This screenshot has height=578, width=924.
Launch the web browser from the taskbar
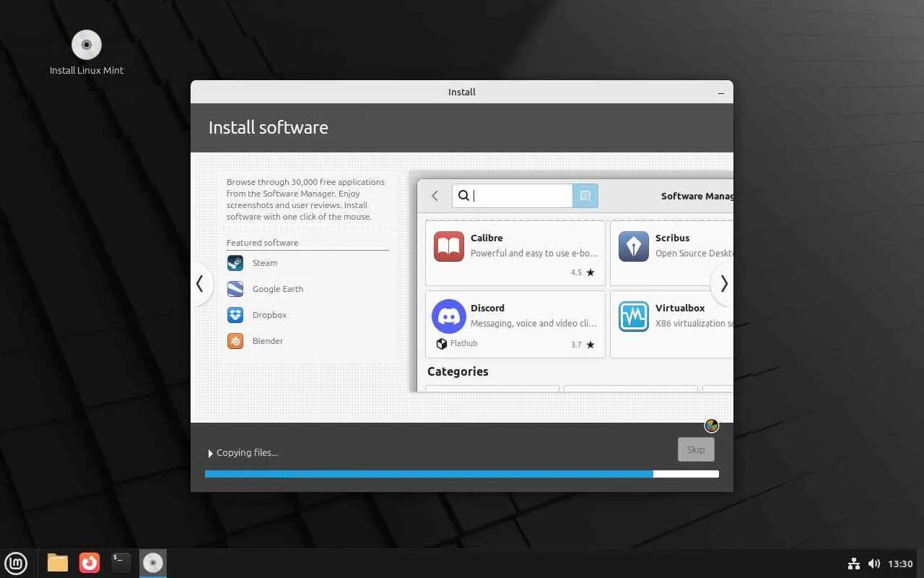90,563
